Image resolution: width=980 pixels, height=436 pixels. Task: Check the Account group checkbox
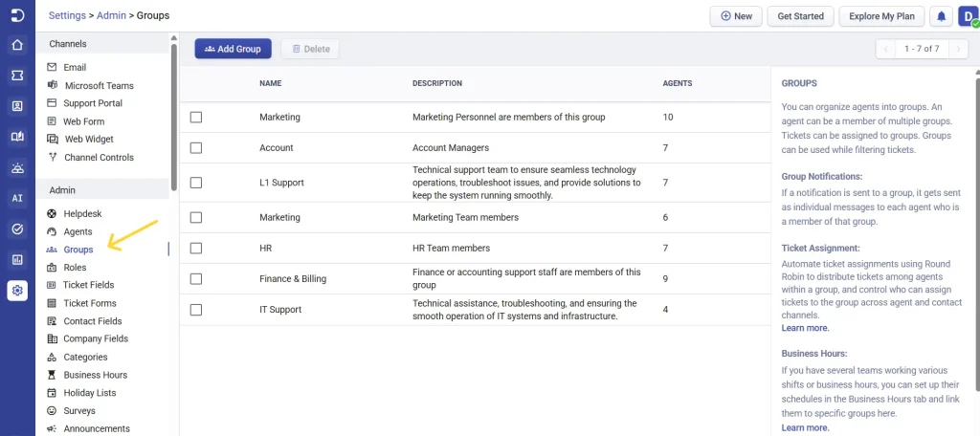point(196,148)
